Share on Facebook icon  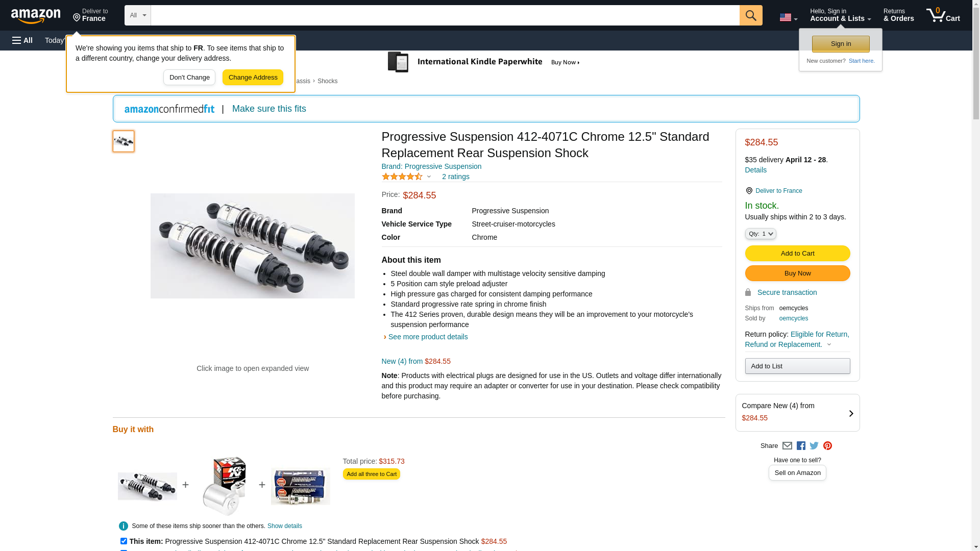(801, 446)
